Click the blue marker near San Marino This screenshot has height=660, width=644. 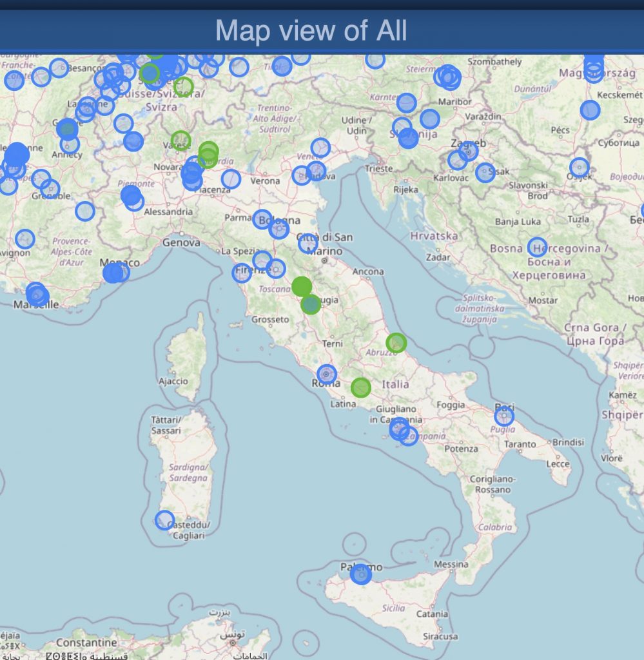tap(308, 244)
